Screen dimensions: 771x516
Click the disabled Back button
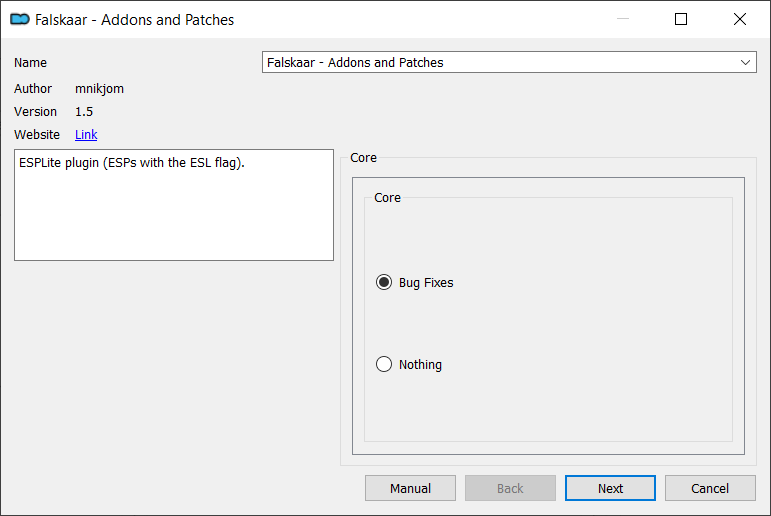pos(510,488)
